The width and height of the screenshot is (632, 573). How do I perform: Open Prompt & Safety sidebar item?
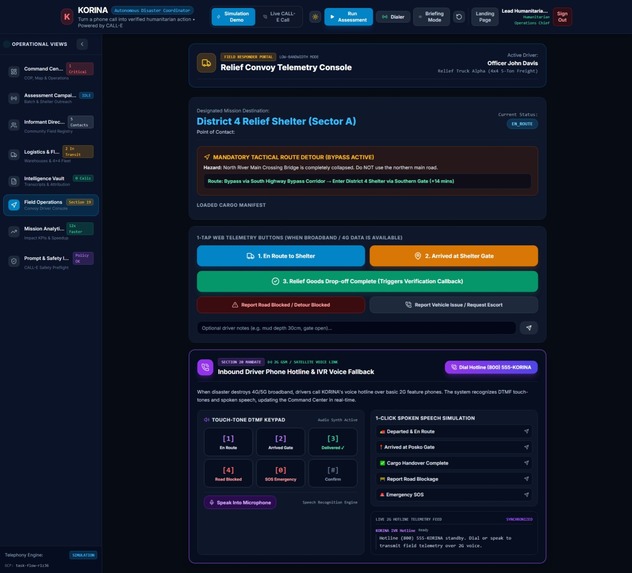click(51, 261)
